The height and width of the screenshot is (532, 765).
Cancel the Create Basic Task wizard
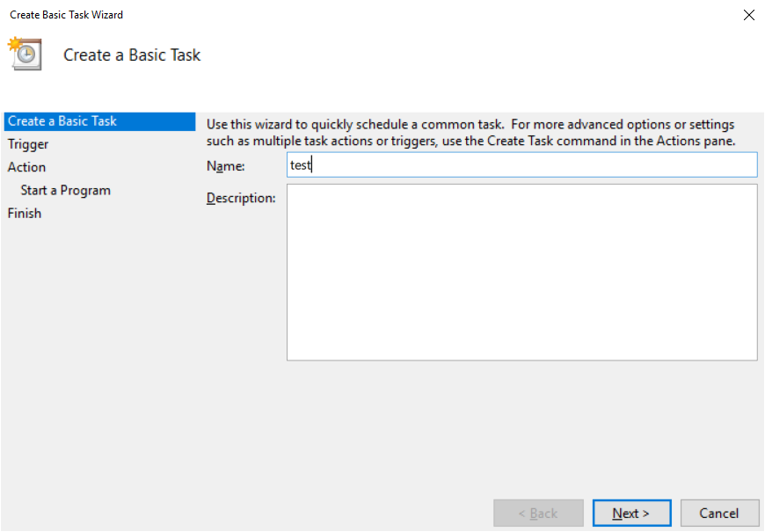(719, 513)
